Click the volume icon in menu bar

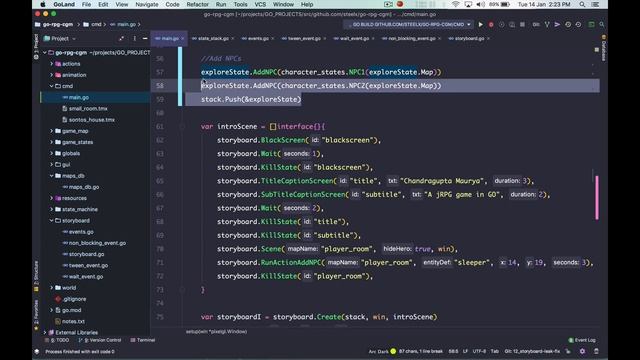point(481,4)
